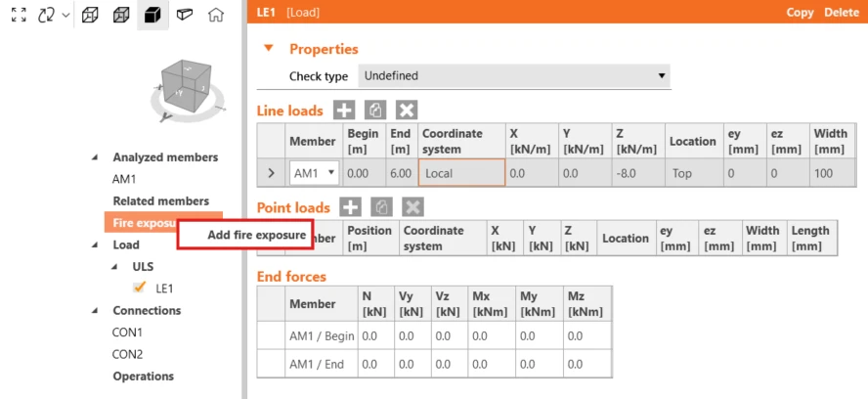Delete line load with X icon
Image resolution: width=868 pixels, height=399 pixels.
coord(407,111)
